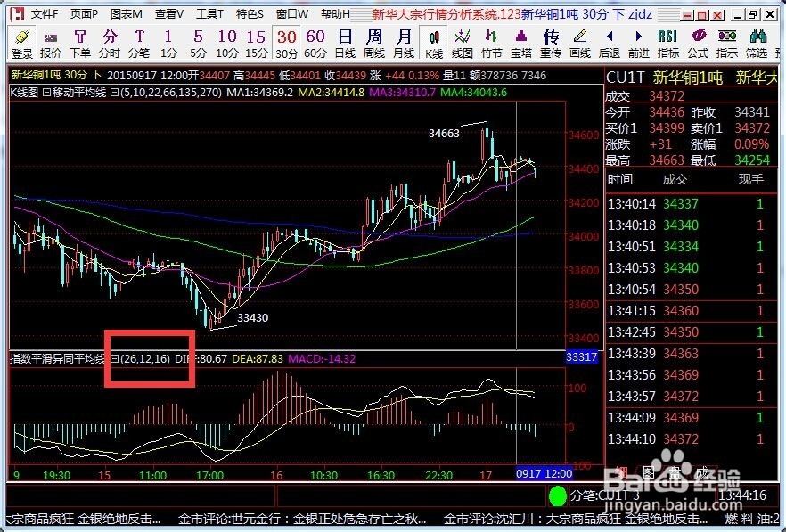Click the 0917 12:00 time cursor label
The image size is (786, 532).
[544, 474]
